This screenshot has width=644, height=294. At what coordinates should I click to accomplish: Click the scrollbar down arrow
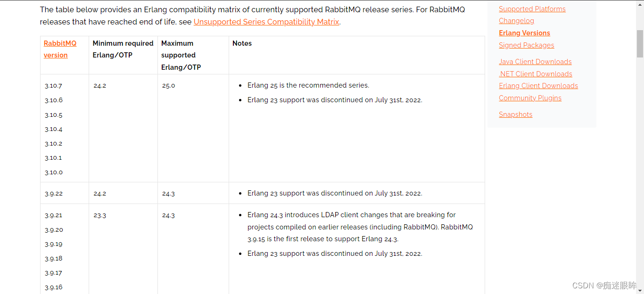coord(640,290)
